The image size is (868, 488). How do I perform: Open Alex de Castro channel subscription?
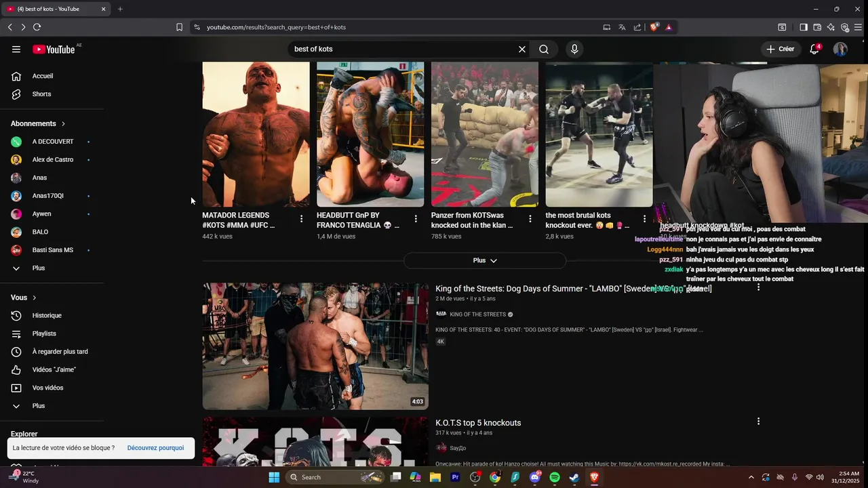52,159
